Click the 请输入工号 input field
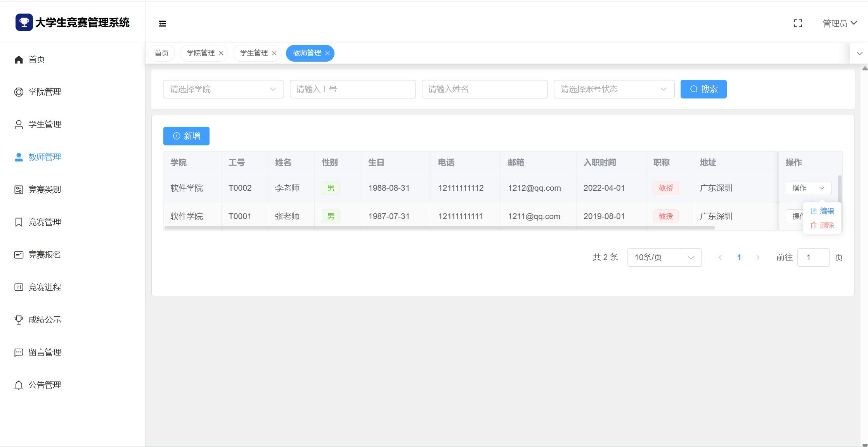 tap(352, 89)
